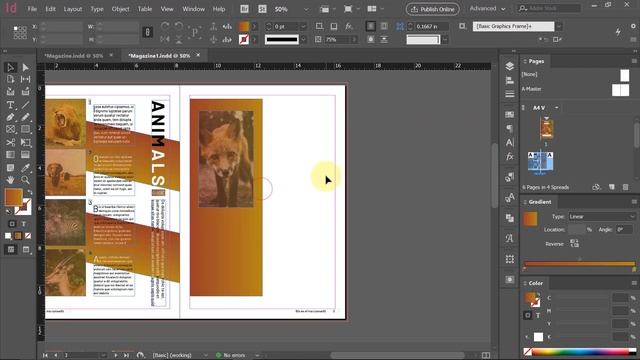Click the fx effects button in control bar
Screen dimensions: 640x360
coord(348,26)
